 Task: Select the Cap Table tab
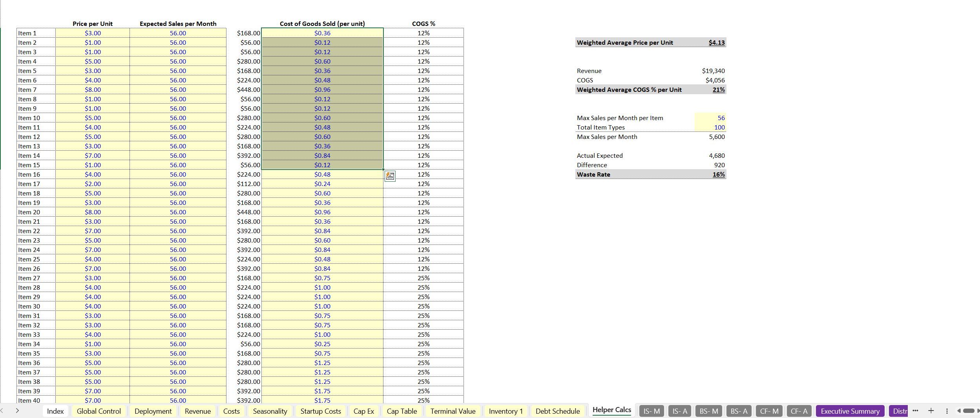click(x=402, y=411)
